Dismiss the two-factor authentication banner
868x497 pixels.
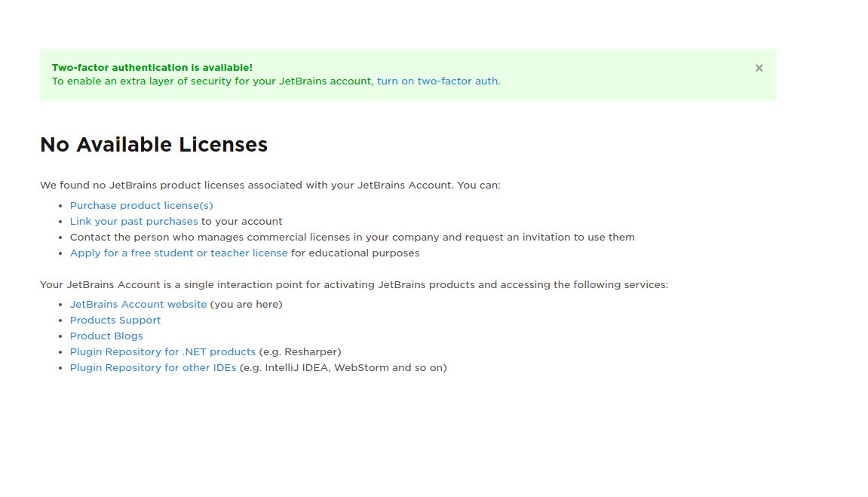tap(759, 68)
